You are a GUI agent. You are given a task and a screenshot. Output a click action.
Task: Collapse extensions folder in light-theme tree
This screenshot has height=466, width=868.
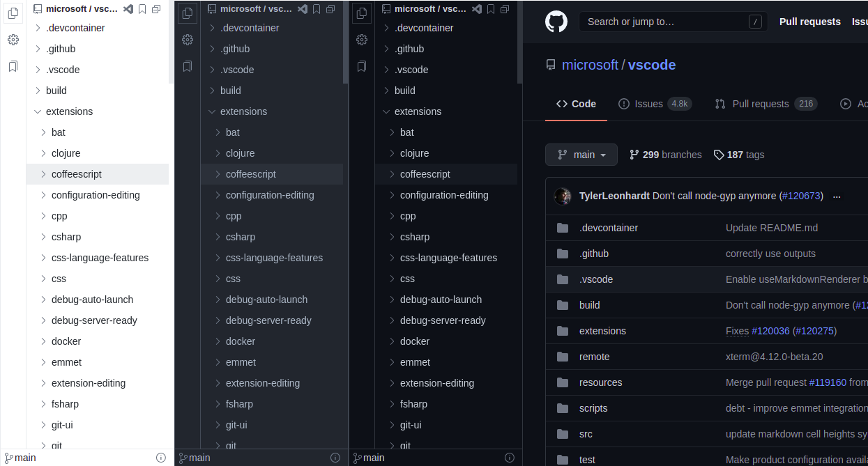coord(38,111)
